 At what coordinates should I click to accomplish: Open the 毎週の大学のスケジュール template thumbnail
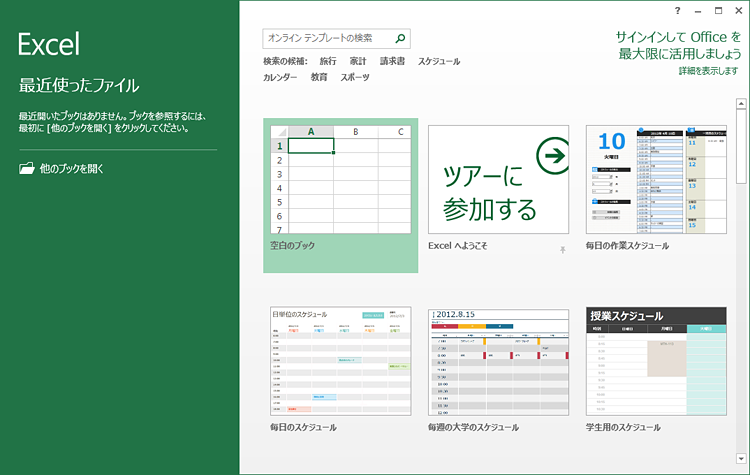(x=498, y=361)
